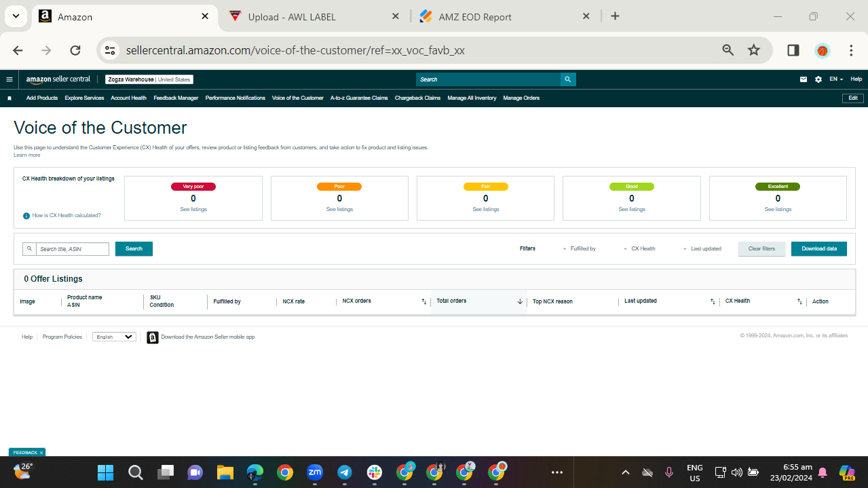Screen dimensions: 868x488
Task: Click the site information icon in the address bar
Action: [110, 50]
